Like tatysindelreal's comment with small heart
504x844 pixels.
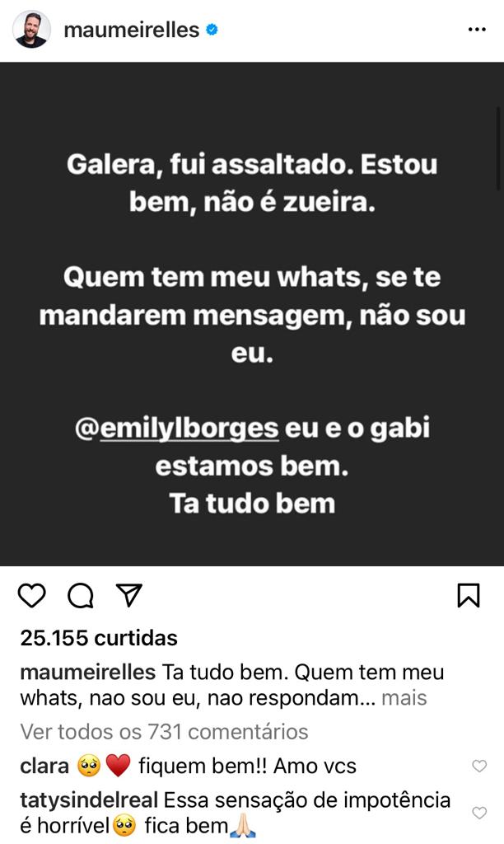479,812
